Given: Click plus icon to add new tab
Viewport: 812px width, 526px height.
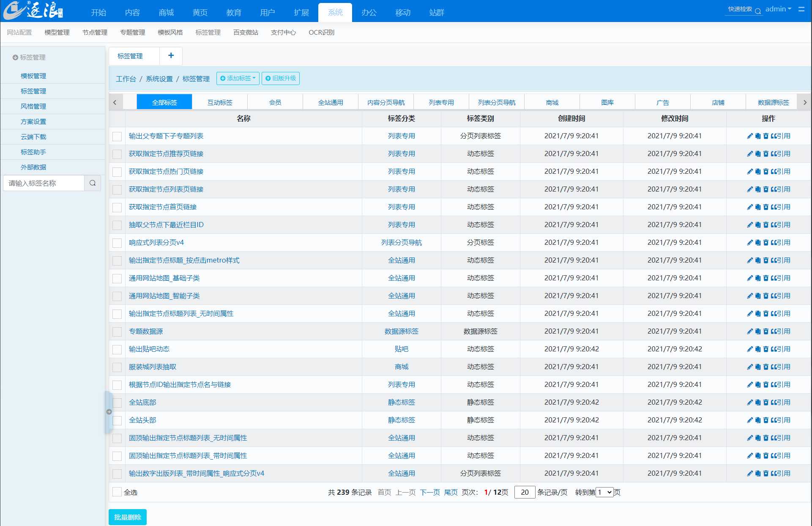Looking at the screenshot, I should [x=171, y=56].
